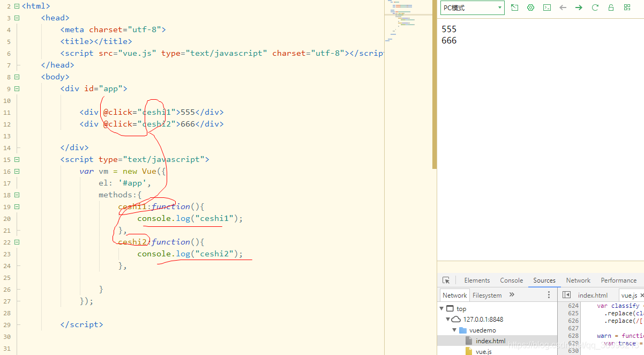Image resolution: width=644 pixels, height=355 pixels.
Task: Collapse the 127.0.0.1:8848 tree node arrow
Action: click(x=448, y=319)
